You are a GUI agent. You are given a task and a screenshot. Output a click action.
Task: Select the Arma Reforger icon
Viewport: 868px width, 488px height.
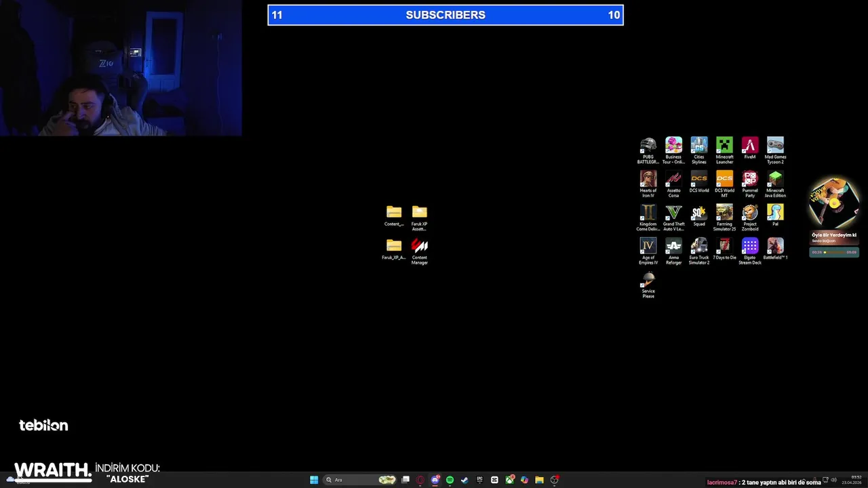(x=673, y=251)
